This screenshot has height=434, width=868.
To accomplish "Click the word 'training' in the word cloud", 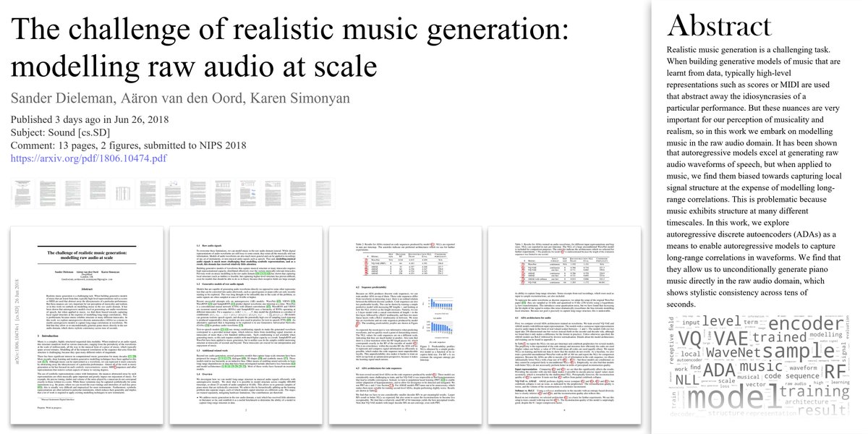I will [x=814, y=393].
